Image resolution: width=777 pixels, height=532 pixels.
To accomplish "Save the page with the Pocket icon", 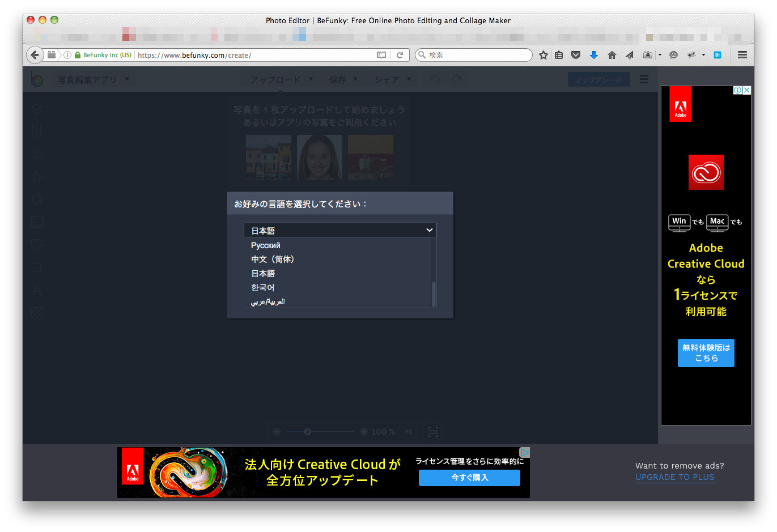I will [576, 55].
